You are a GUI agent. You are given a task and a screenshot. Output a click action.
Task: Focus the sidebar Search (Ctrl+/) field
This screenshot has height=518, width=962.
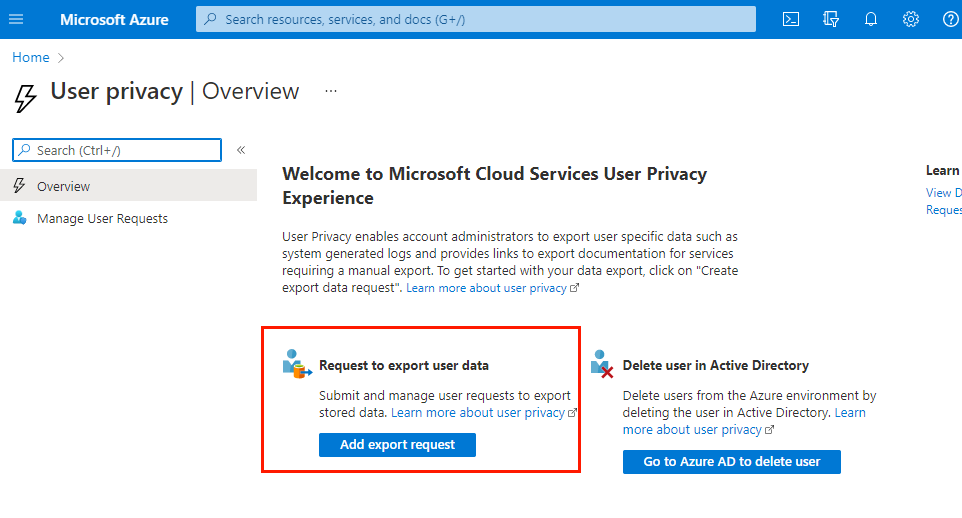pyautogui.click(x=117, y=150)
